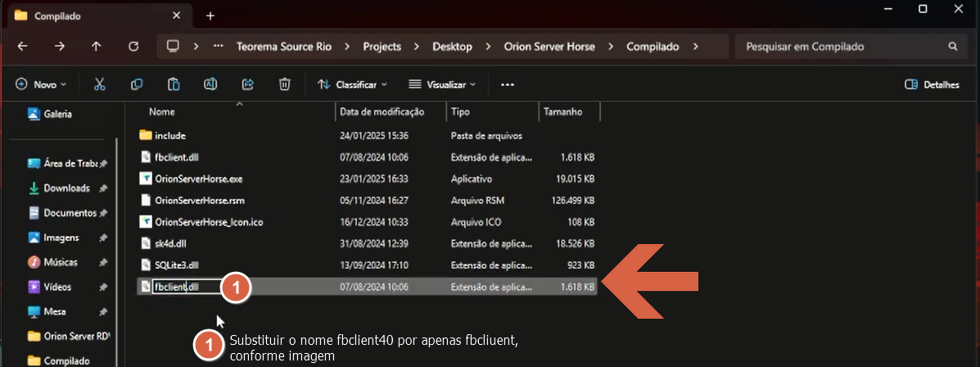980x367 pixels.
Task: Click the search magnifier icon
Action: pos(952,46)
